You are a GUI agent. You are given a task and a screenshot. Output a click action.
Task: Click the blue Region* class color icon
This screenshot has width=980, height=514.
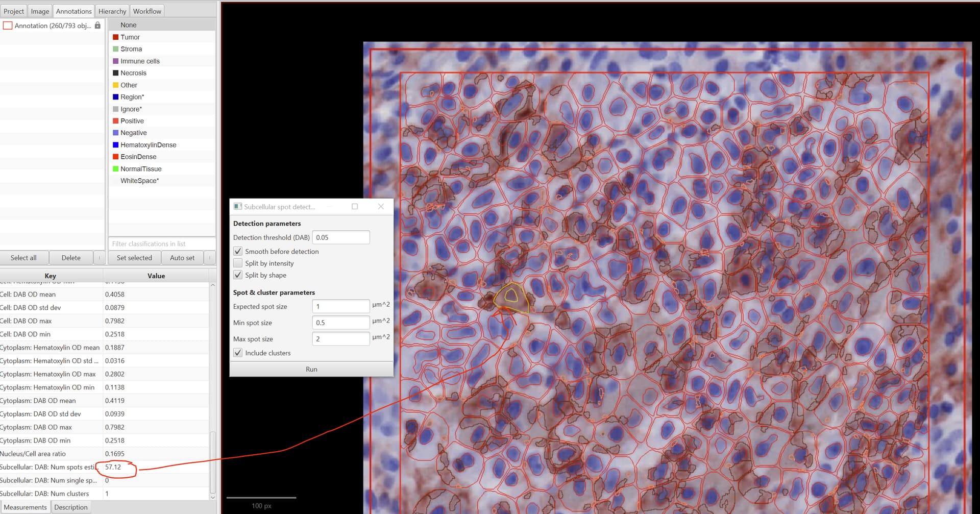(115, 96)
